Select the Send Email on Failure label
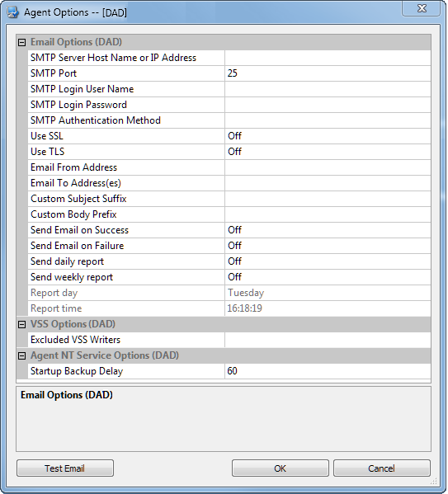The width and height of the screenshot is (448, 494). [x=78, y=246]
